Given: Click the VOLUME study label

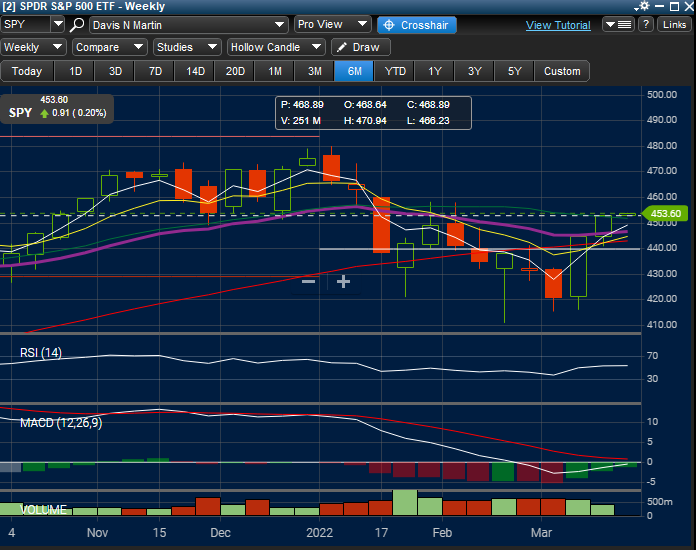Looking at the screenshot, I should tap(44, 509).
